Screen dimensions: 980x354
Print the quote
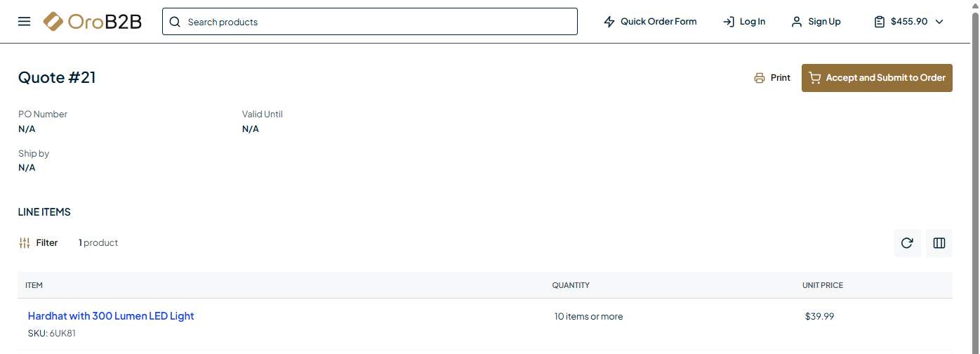coord(780,78)
